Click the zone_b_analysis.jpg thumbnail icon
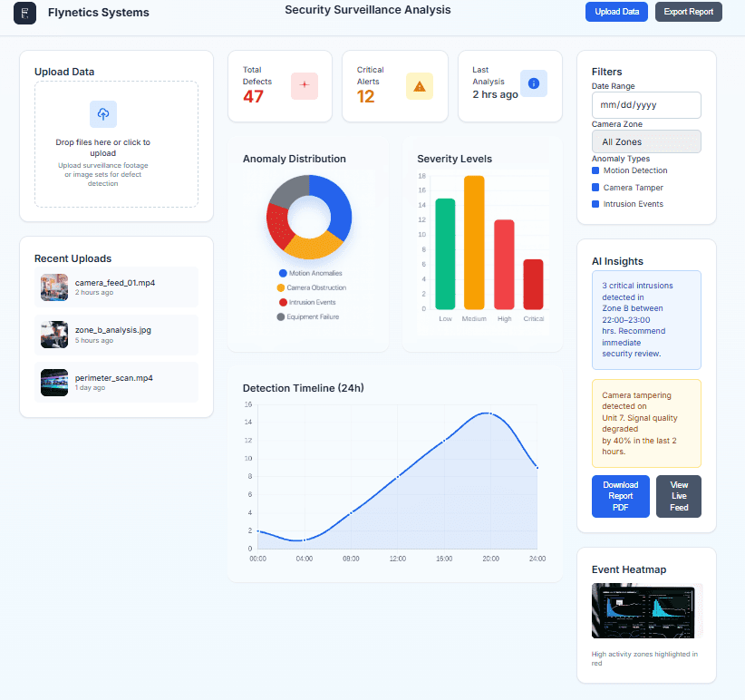 point(53,334)
